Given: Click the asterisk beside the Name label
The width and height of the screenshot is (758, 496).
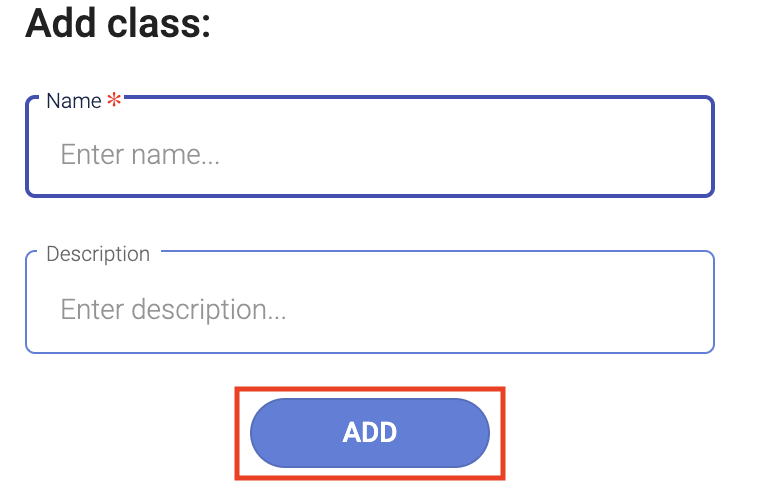Looking at the screenshot, I should 113,100.
